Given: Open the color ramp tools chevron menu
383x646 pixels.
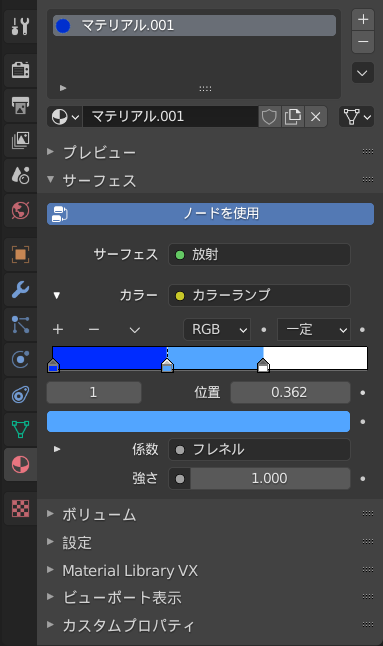Looking at the screenshot, I should 135,330.
